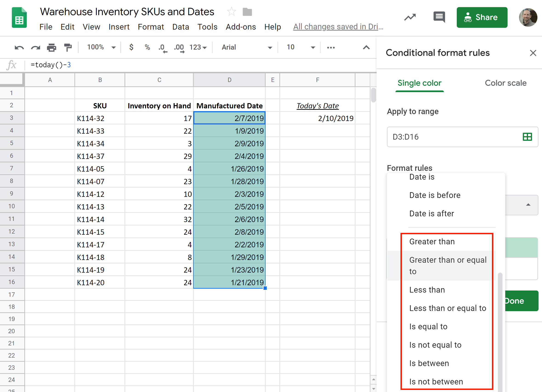Open the File menu
The height and width of the screenshot is (392, 542).
coord(46,27)
